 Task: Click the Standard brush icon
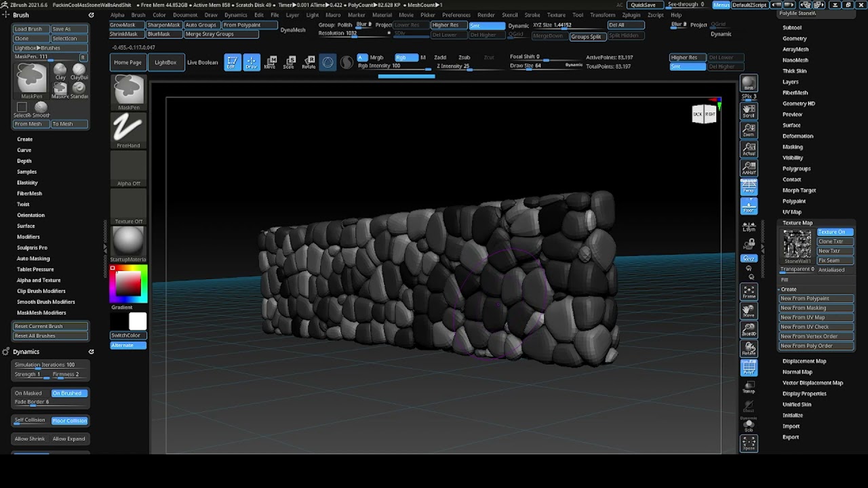click(79, 89)
